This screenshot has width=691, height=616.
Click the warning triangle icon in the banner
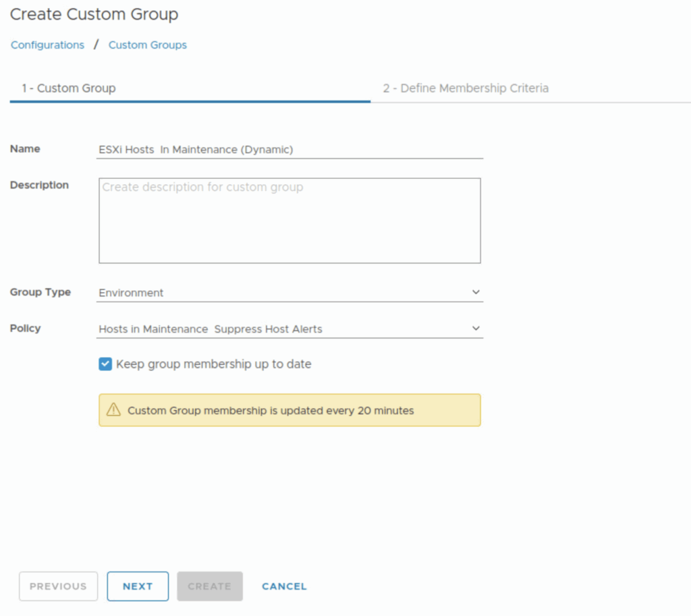tap(113, 410)
